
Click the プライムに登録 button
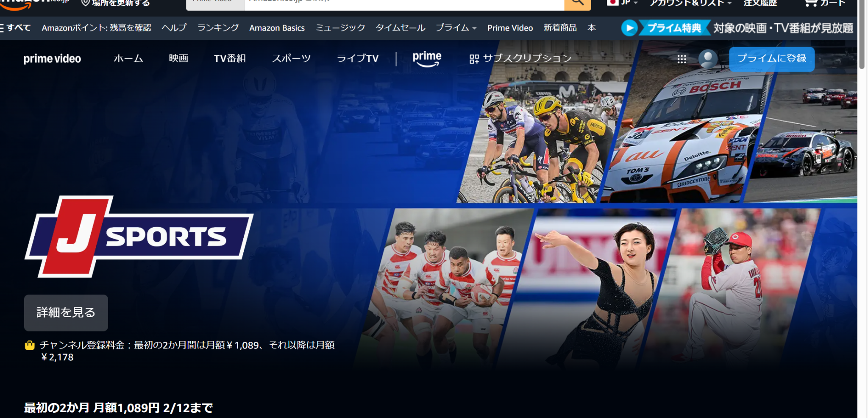point(771,59)
